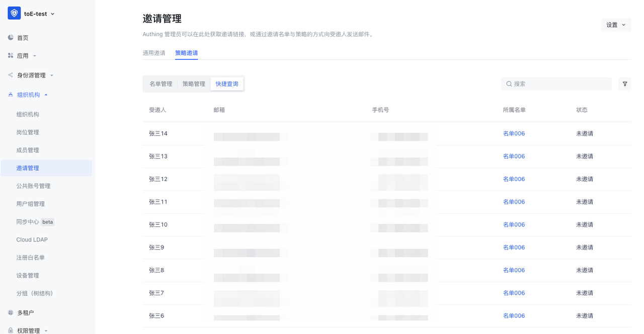This screenshot has height=334, width=644.
Task: Click the toE-test shield logo icon
Action: coord(14,14)
